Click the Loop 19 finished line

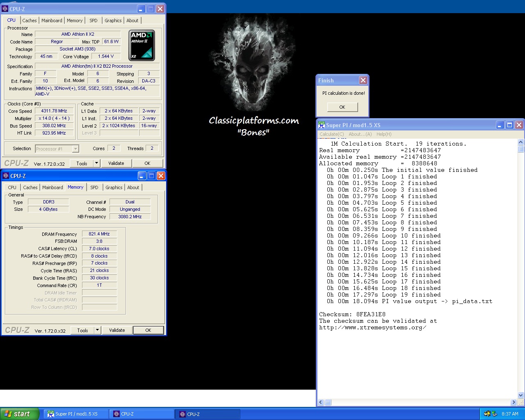click(384, 294)
